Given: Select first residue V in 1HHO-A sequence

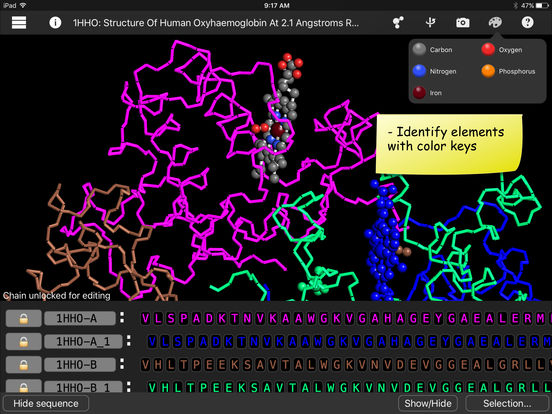Looking at the screenshot, I should (x=145, y=319).
